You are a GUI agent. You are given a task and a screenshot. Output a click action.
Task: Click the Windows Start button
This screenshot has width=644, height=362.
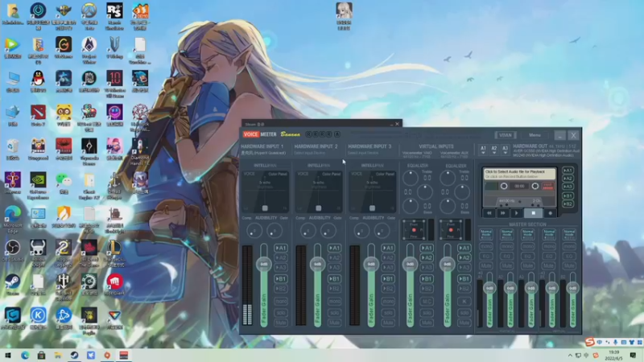8,355
